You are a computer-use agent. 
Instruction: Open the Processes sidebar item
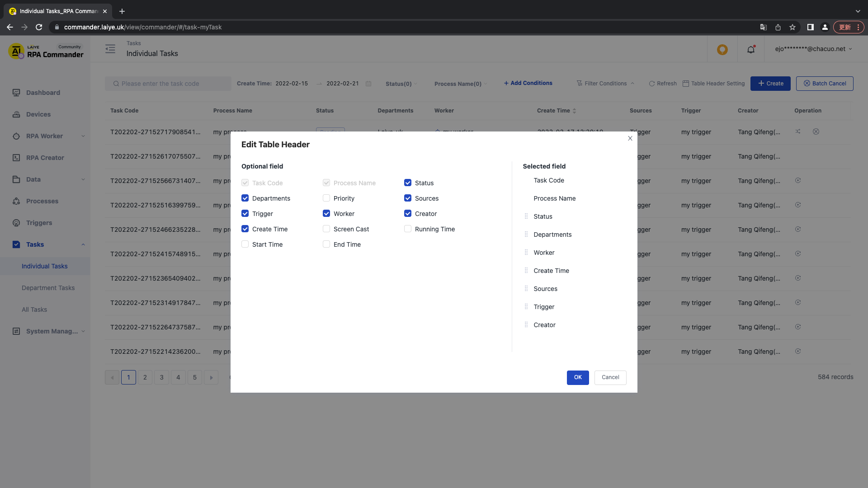42,201
